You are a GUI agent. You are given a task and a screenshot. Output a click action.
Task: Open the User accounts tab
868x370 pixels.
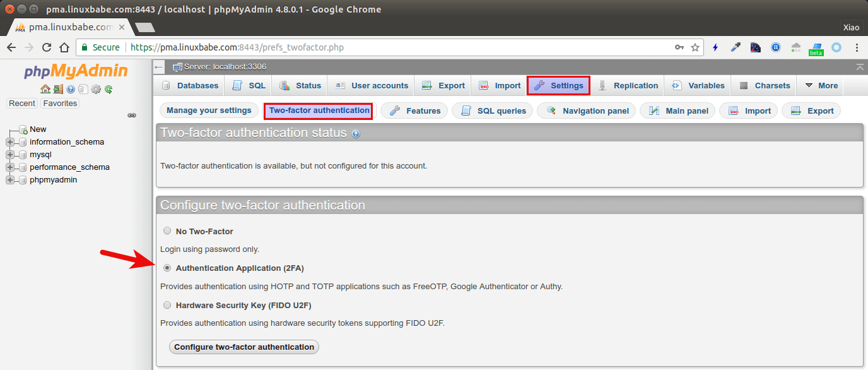[372, 86]
